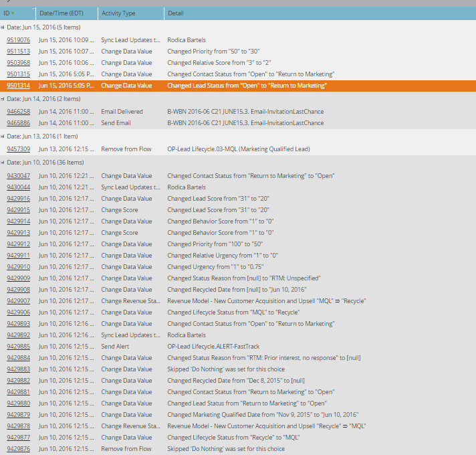
Task: Collapse the Jun 10, 2016 date group
Action: click(x=3, y=163)
